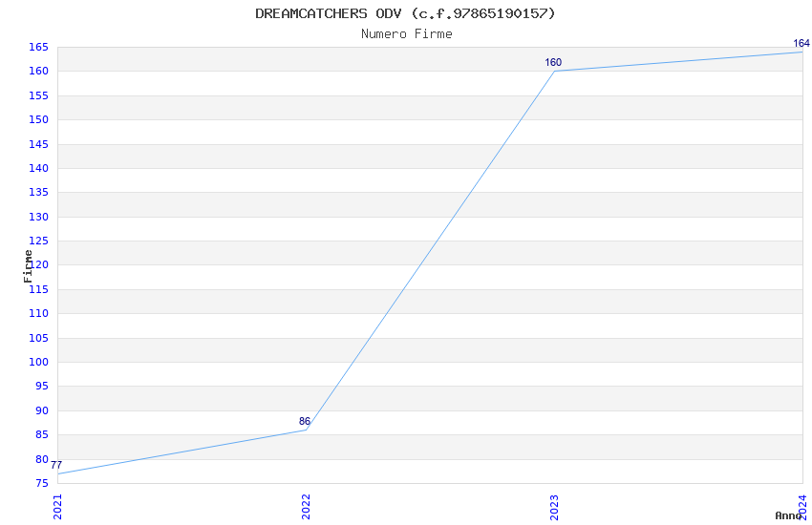Click the 150 y-axis tick label
812x525 pixels.
(x=39, y=120)
